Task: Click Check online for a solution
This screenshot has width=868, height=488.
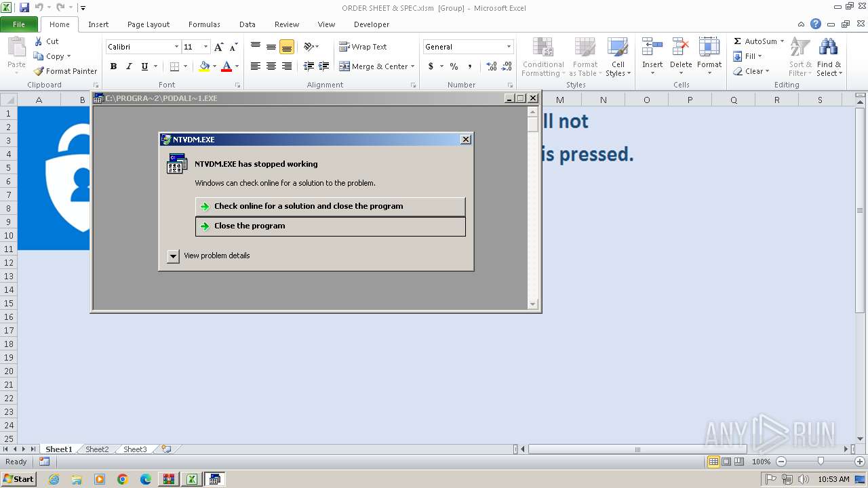Action: [x=330, y=207]
